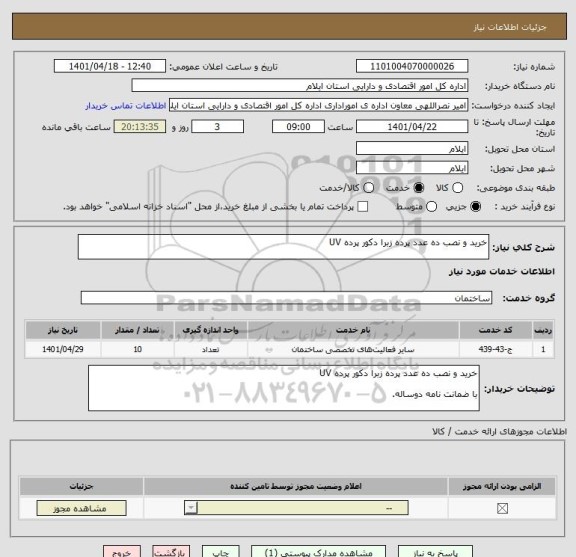
Task: Click the deadline date field 1401/04/22
Action: 412,127
